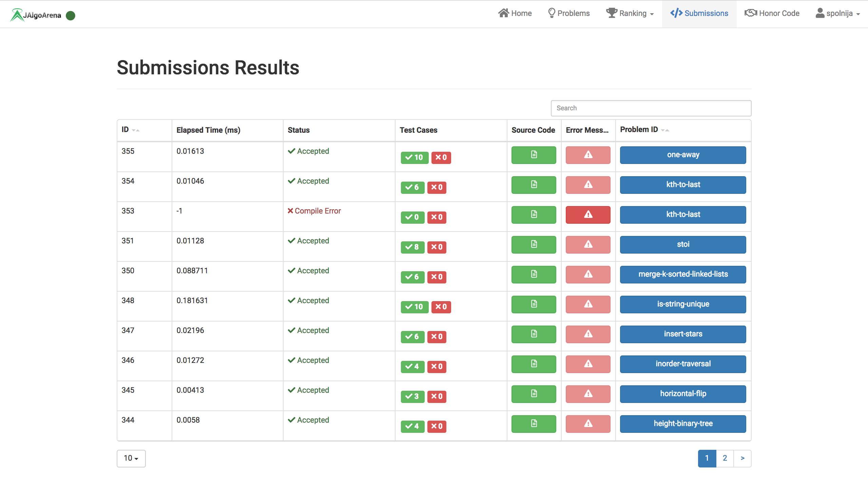Click the green status circle

(x=71, y=16)
